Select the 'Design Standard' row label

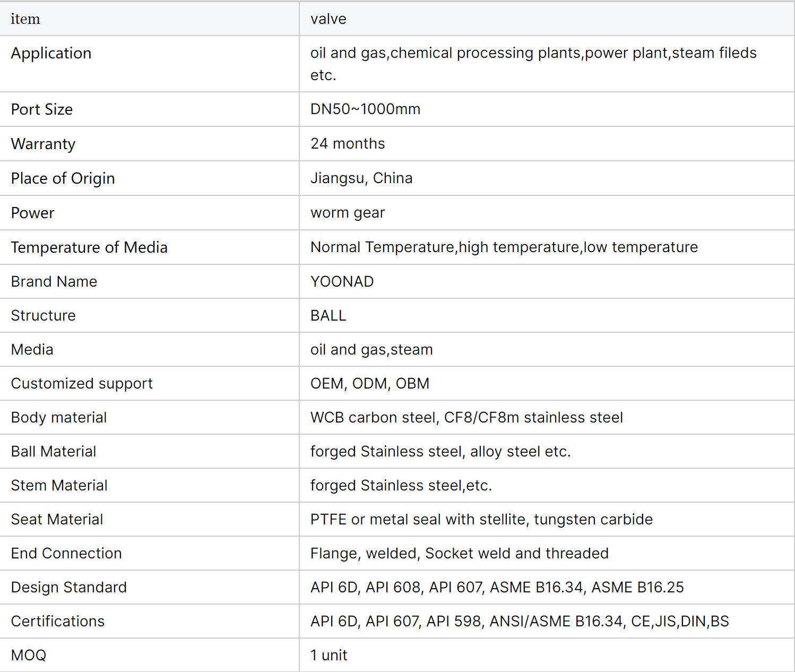(69, 587)
